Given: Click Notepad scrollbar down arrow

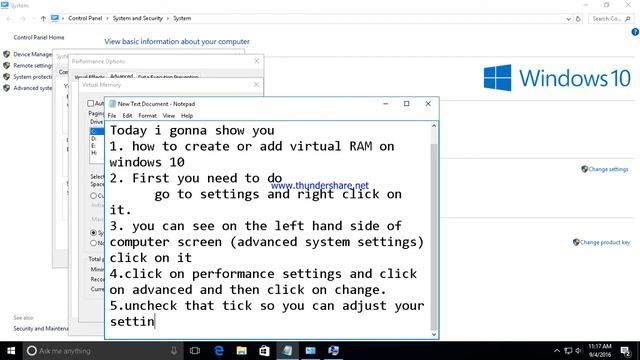Looking at the screenshot, I should 434,334.
